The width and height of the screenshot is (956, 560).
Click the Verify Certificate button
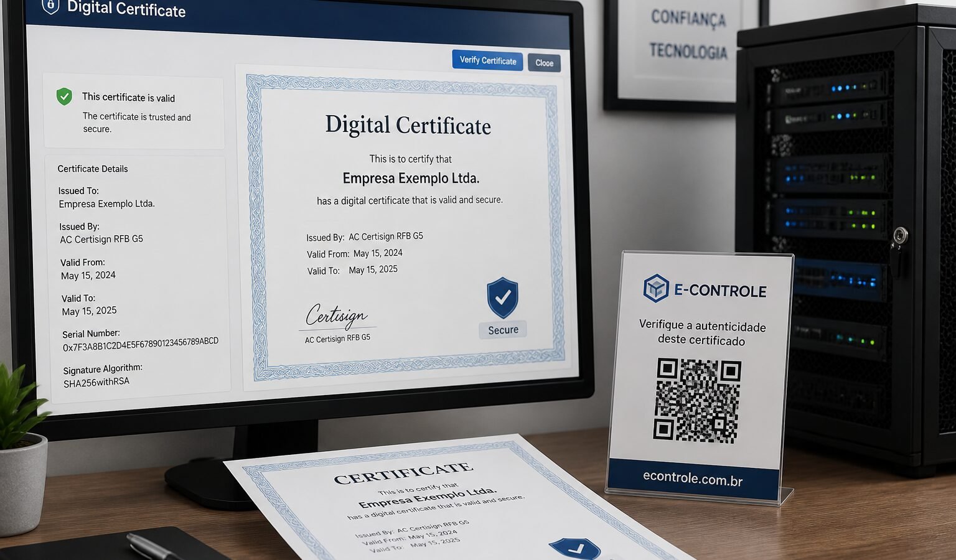487,60
